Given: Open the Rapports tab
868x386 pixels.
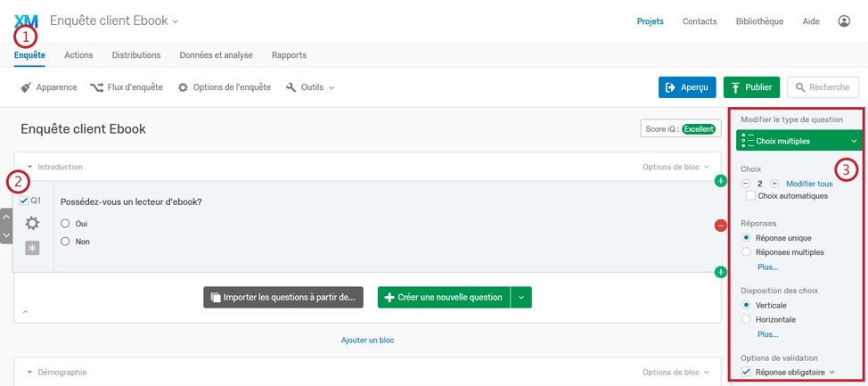Looking at the screenshot, I should [289, 55].
